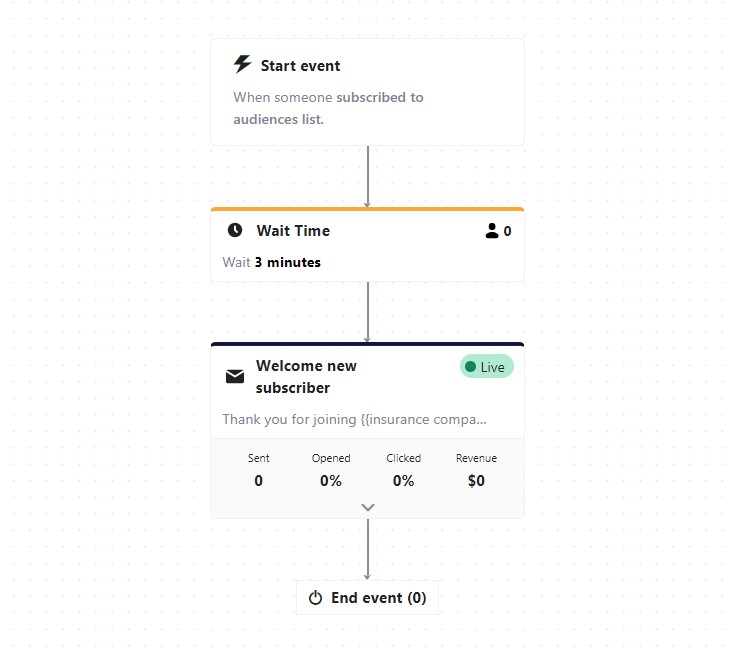The height and width of the screenshot is (658, 731).
Task: Click the clock icon in Wait Time
Action: (x=235, y=230)
